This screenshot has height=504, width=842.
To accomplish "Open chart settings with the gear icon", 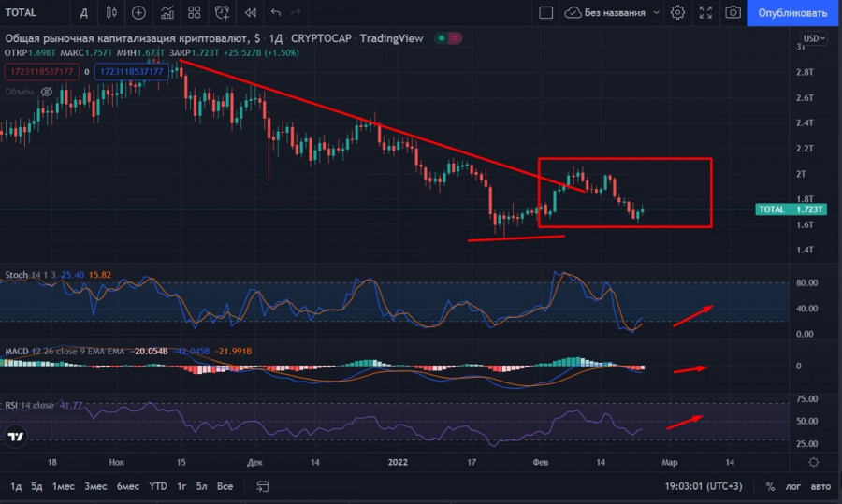I will tap(677, 13).
